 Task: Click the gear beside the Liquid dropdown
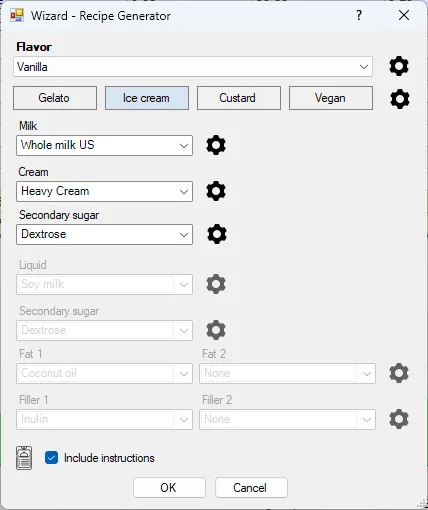click(216, 284)
